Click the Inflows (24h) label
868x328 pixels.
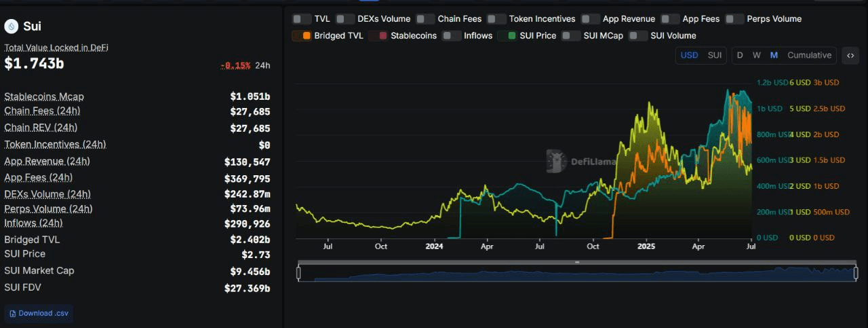33,223
